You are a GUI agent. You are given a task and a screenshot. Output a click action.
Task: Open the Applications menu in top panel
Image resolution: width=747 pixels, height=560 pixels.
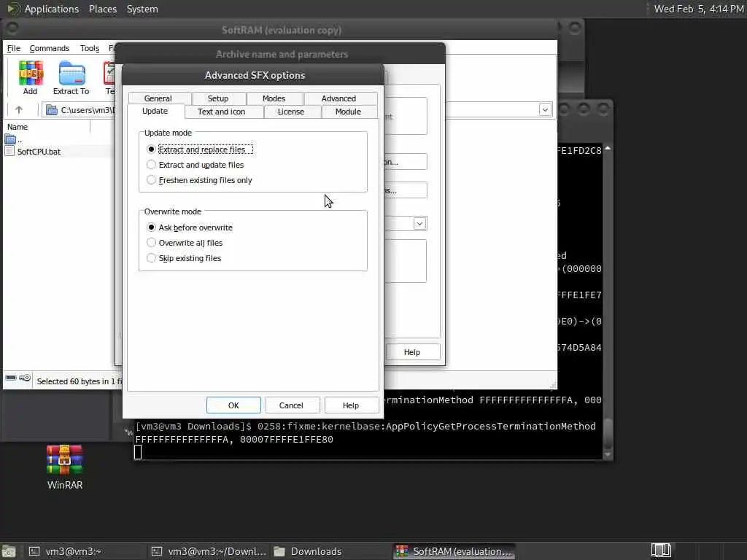click(52, 9)
